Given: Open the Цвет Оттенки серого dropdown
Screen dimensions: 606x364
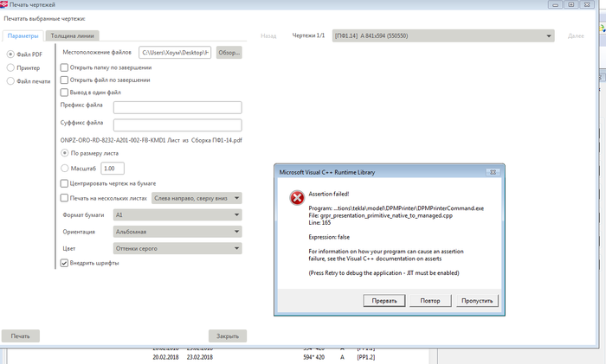Looking at the screenshot, I should pos(177,249).
